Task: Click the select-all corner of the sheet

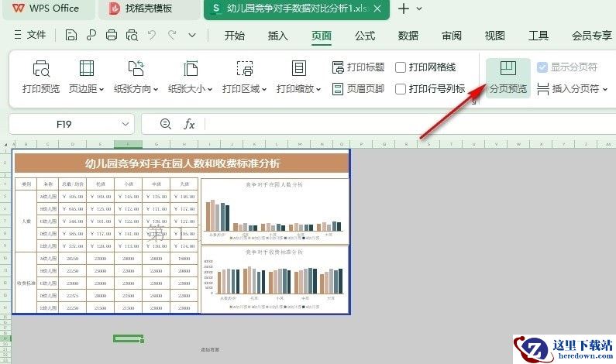Action: (x=5, y=145)
